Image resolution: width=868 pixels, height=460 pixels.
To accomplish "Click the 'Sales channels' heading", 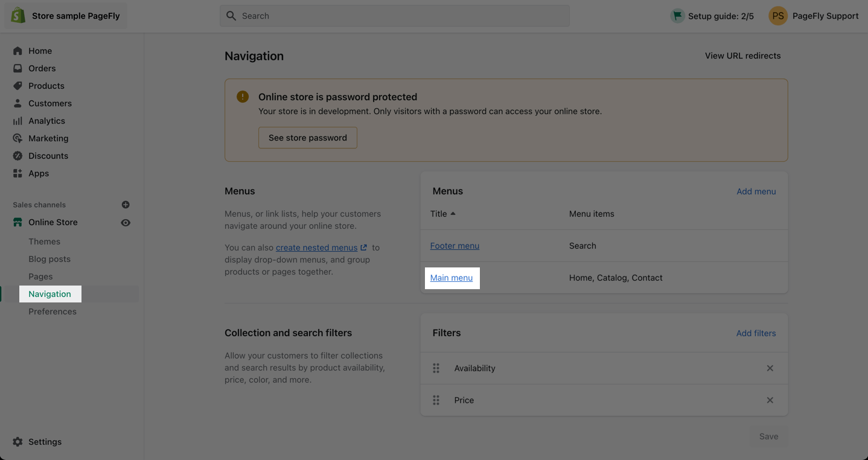I will 39,205.
